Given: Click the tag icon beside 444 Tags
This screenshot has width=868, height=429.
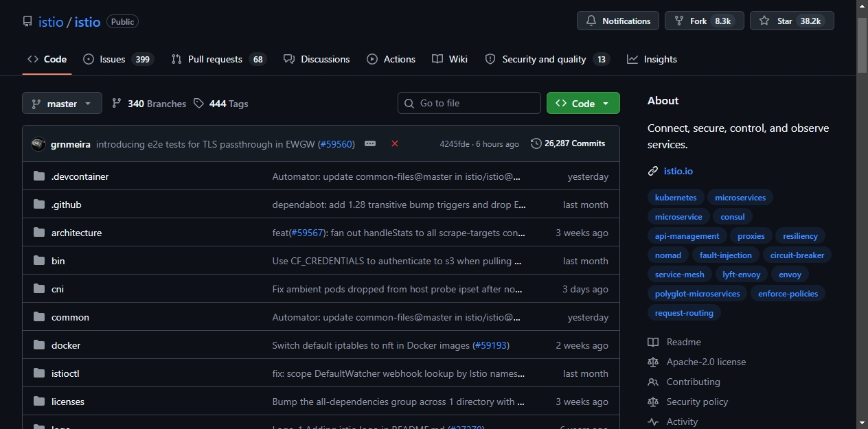Looking at the screenshot, I should pos(198,104).
